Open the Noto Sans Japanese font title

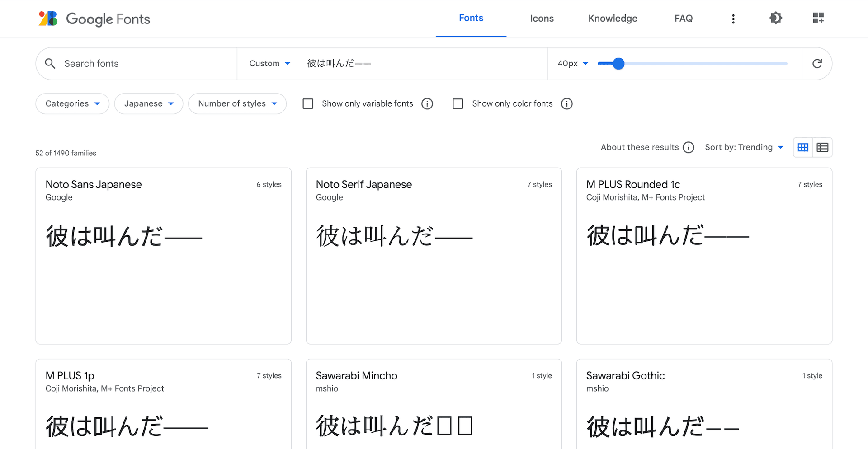pos(94,184)
